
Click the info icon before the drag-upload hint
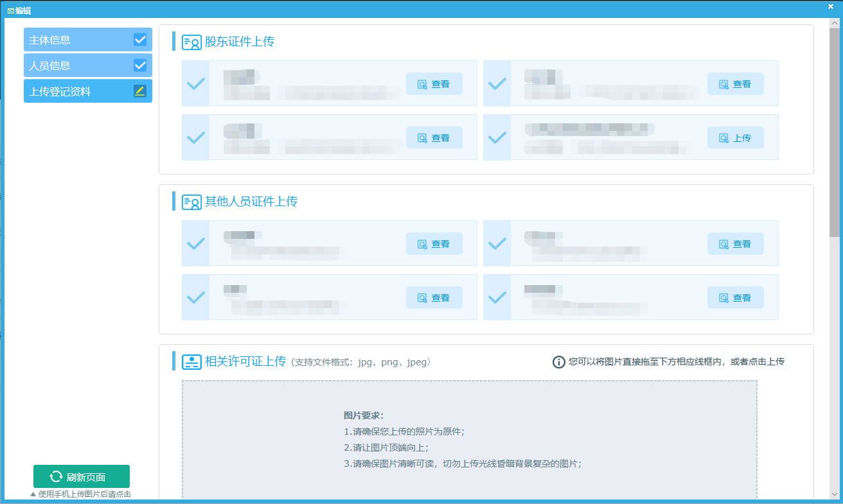click(x=559, y=362)
